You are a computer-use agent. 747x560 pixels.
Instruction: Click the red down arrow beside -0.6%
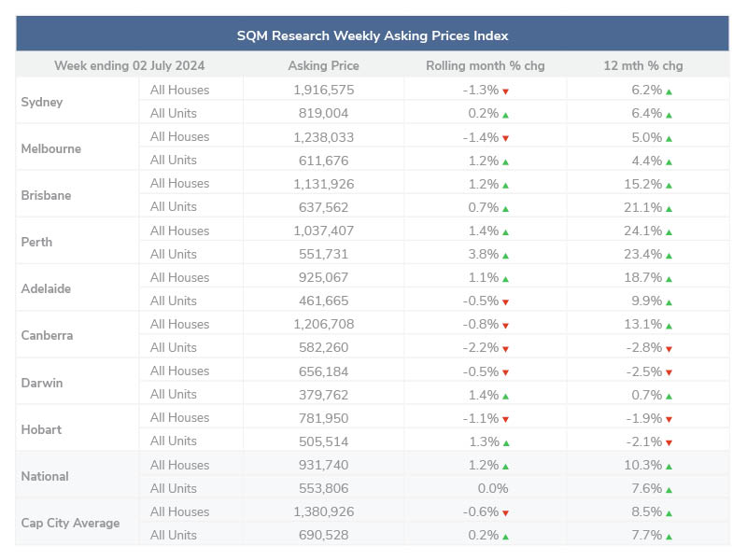[505, 513]
